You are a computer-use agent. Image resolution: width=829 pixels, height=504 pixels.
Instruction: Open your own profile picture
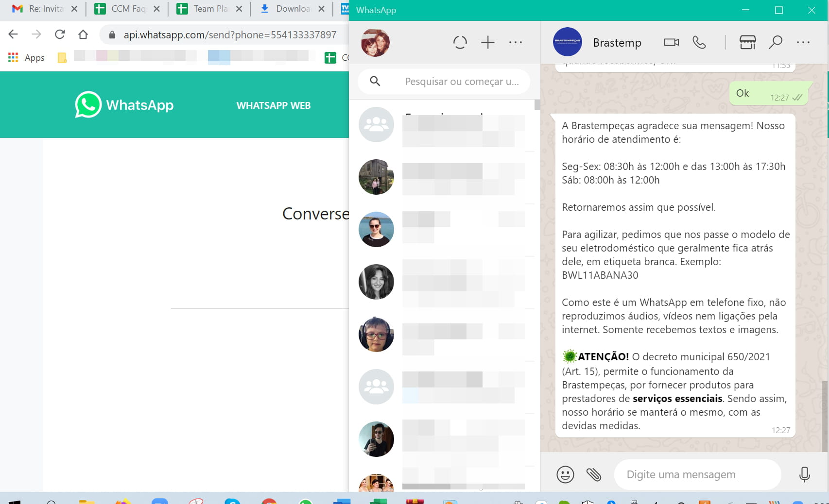(375, 43)
